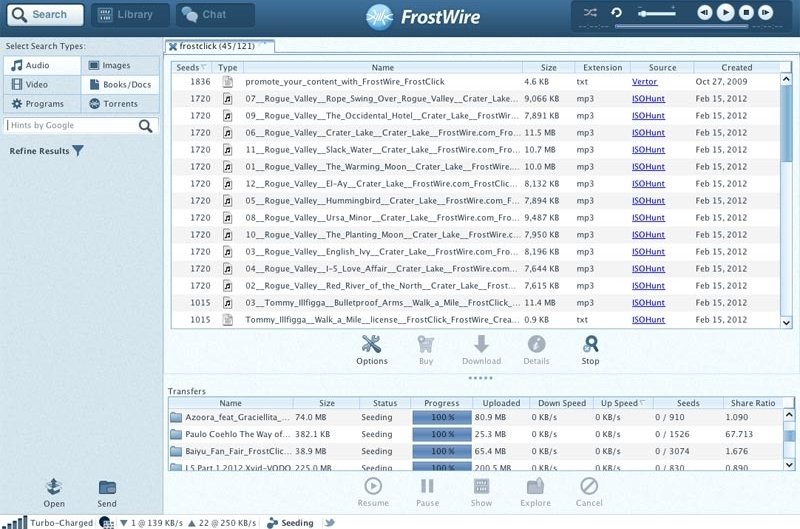Image resolution: width=800 pixels, height=529 pixels.
Task: Switch to the Library view
Action: point(130,15)
